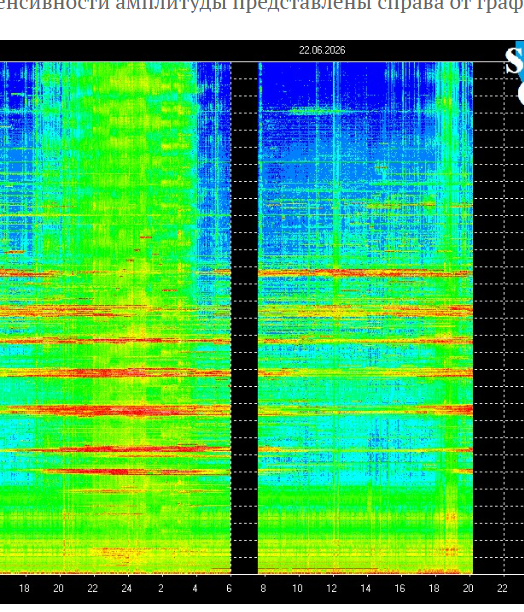Click the time axis label 18 before 20

24,588
